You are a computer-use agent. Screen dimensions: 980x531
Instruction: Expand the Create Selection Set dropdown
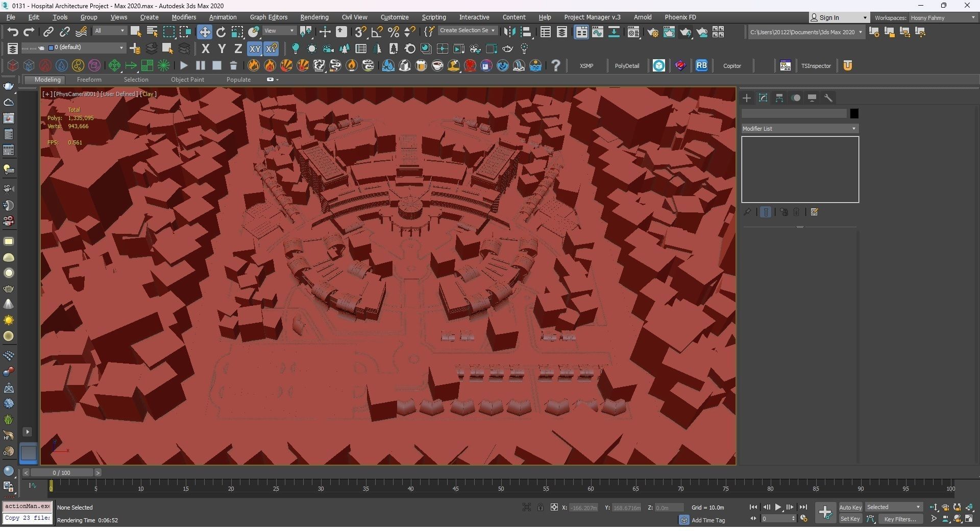coord(468,31)
